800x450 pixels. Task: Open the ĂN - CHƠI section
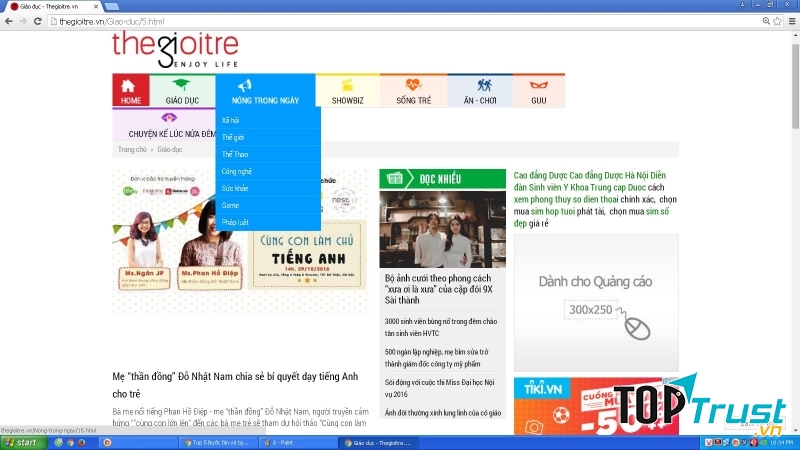click(480, 91)
